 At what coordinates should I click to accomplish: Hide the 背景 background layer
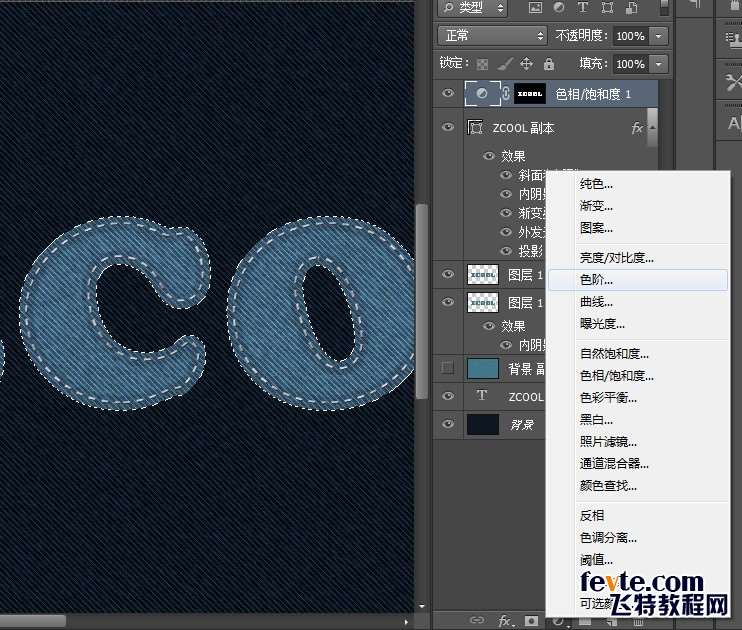point(448,424)
